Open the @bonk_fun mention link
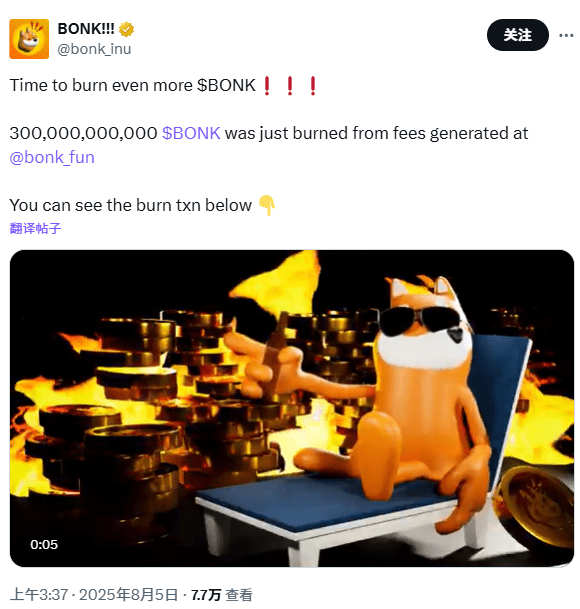 pos(52,157)
